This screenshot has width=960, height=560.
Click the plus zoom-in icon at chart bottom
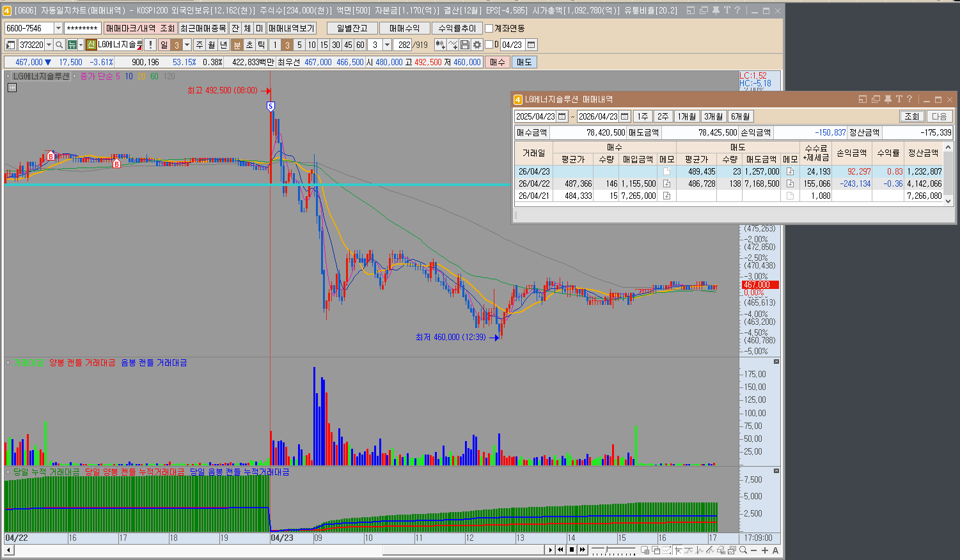tap(765, 550)
